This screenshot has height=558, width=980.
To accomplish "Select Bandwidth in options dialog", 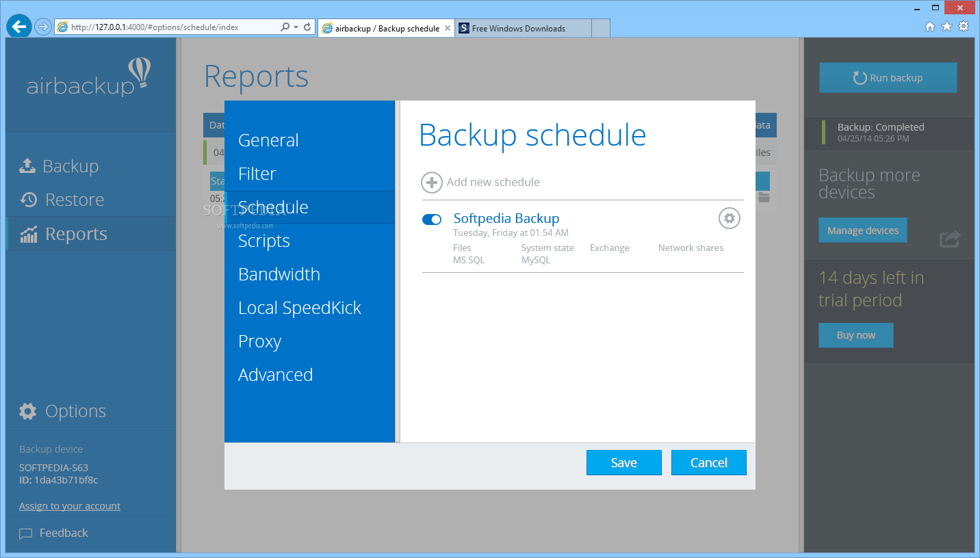I will (309, 274).
